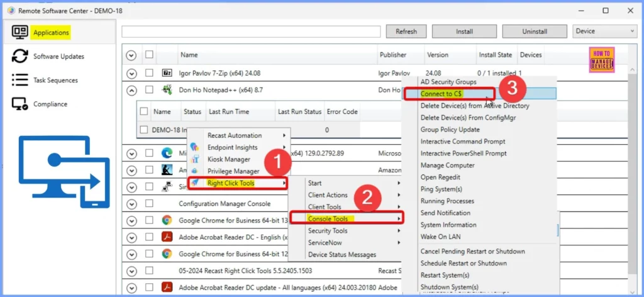Click the Privilege Manager menu icon
This screenshot has height=297, width=644.
tap(195, 171)
